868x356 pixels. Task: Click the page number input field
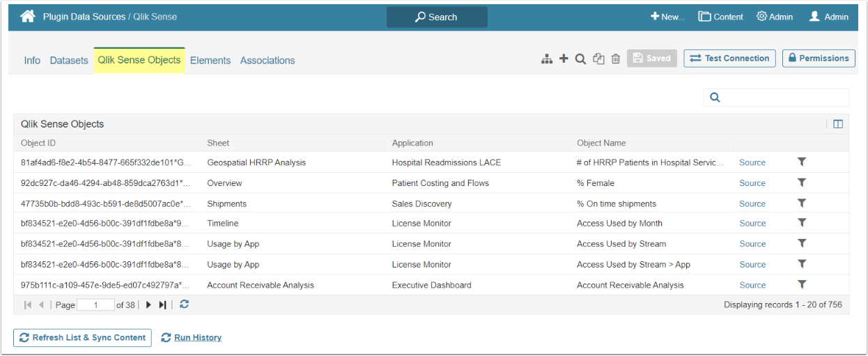pos(95,305)
